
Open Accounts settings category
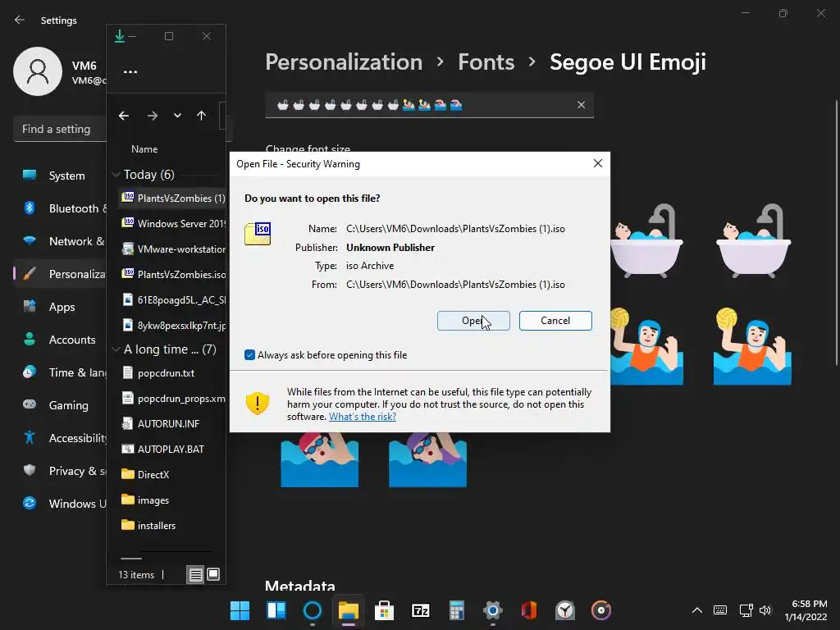(x=60, y=340)
